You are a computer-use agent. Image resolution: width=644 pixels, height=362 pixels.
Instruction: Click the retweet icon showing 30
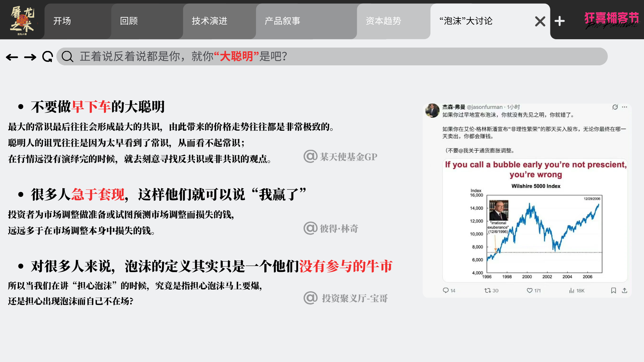pos(488,290)
